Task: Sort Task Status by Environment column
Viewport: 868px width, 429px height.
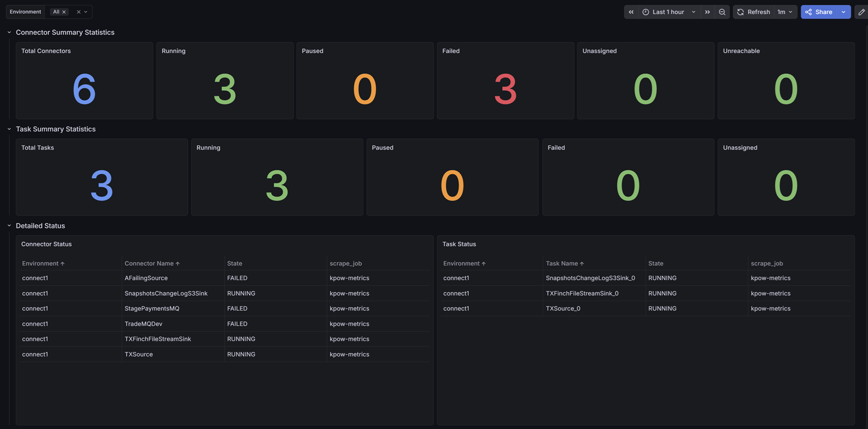Action: [465, 263]
